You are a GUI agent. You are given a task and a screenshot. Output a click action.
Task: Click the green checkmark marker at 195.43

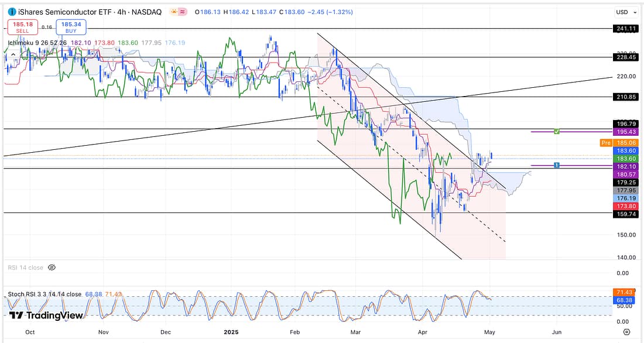pos(557,132)
